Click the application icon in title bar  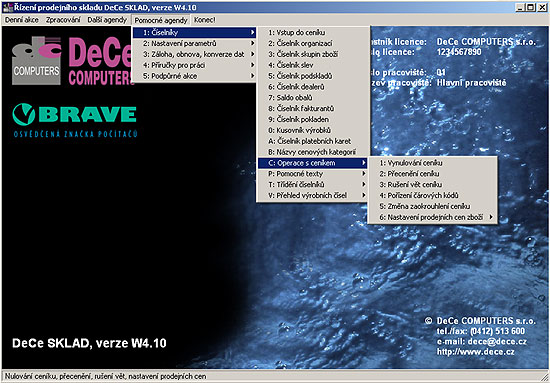(x=7, y=7)
